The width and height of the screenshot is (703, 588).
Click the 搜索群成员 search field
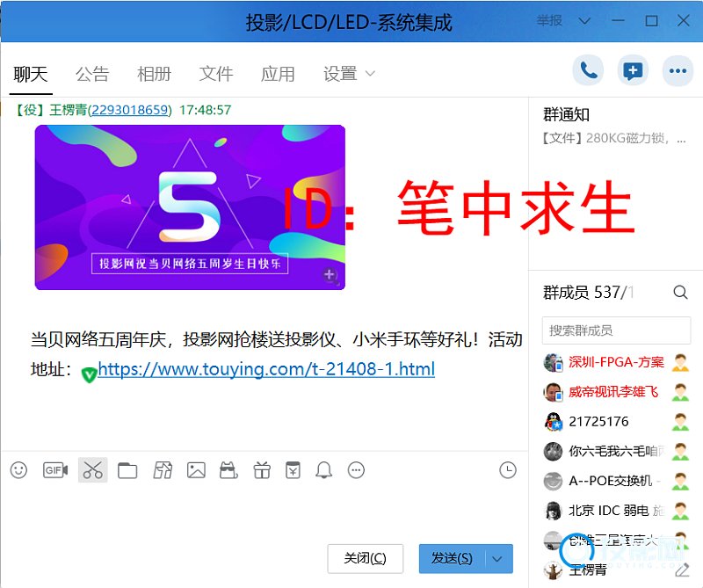pyautogui.click(x=615, y=330)
